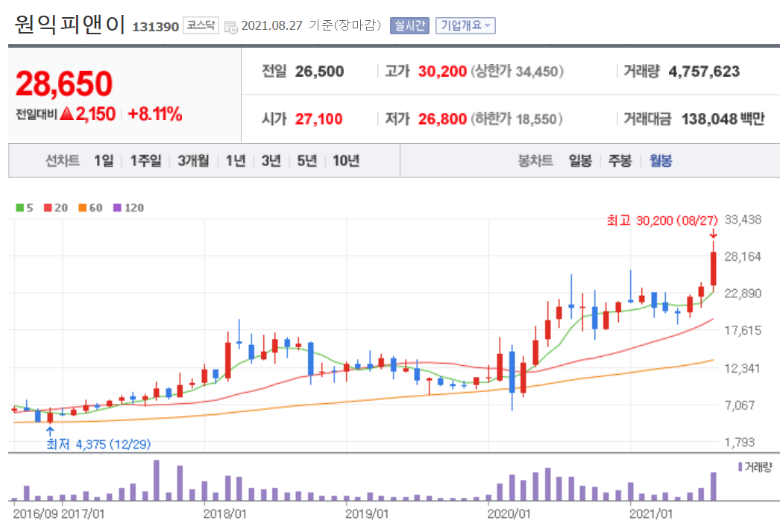The image size is (780, 532).
Task: Select the 5년 line chart tab
Action: [307, 161]
